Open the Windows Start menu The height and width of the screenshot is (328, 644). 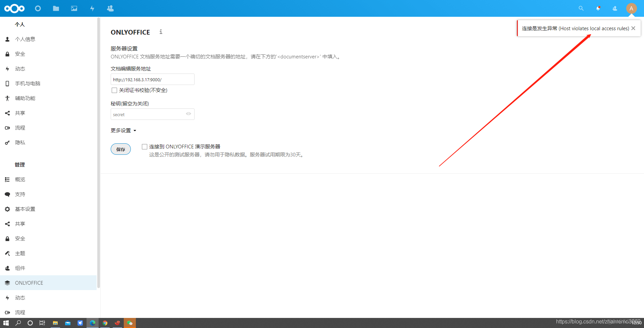click(x=6, y=323)
